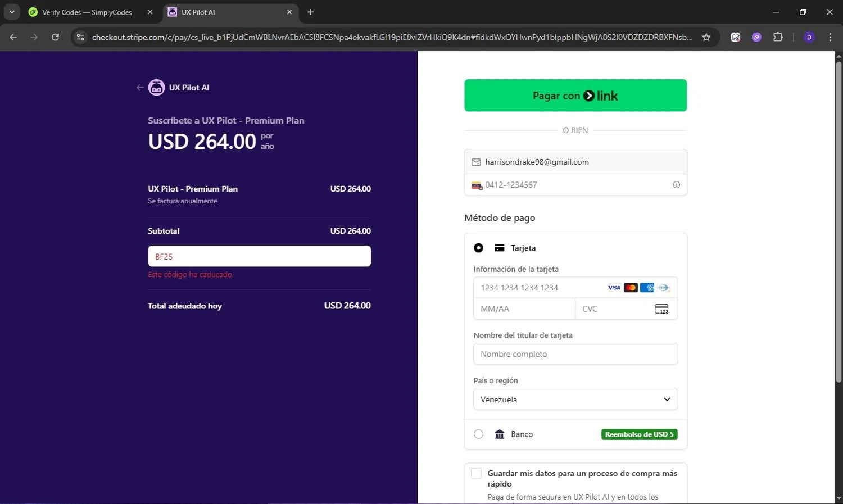The height and width of the screenshot is (504, 843).
Task: Click the bank building icon next to Banco
Action: point(500,434)
